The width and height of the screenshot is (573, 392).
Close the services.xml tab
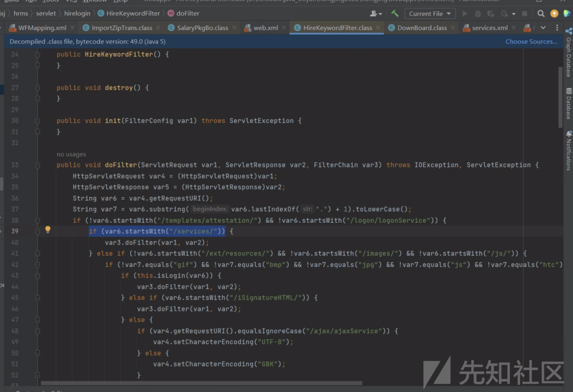click(514, 28)
